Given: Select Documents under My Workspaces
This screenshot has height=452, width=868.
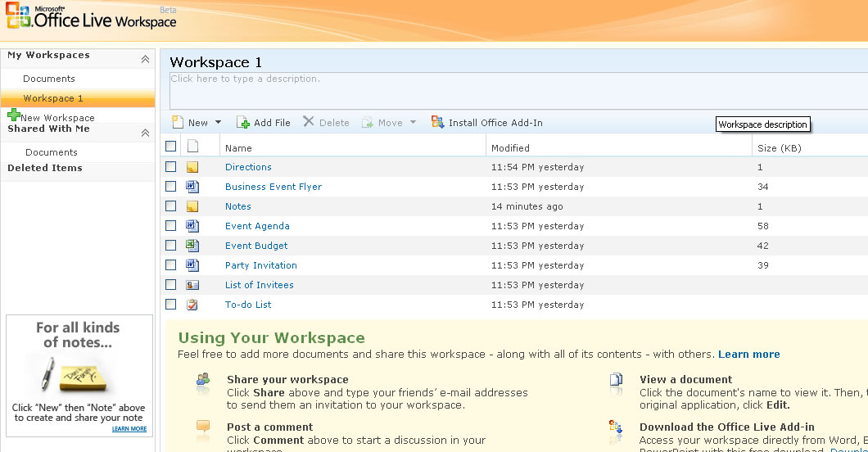Looking at the screenshot, I should [48, 79].
